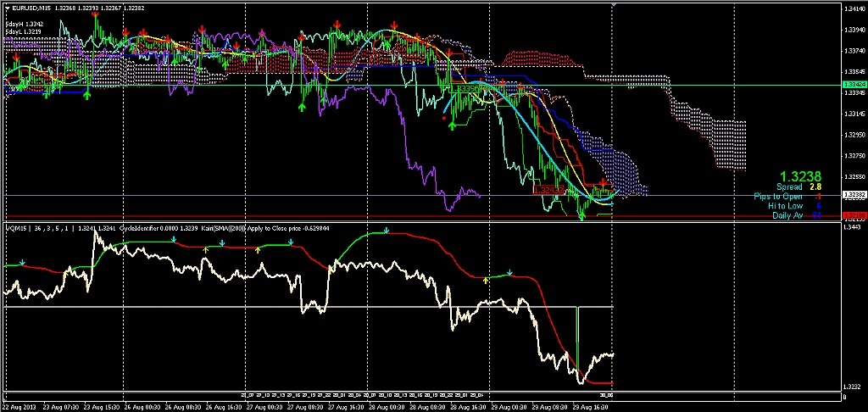868x412 pixels.
Task: Click the 23 Aug 15:30 time label
Action: point(100,406)
